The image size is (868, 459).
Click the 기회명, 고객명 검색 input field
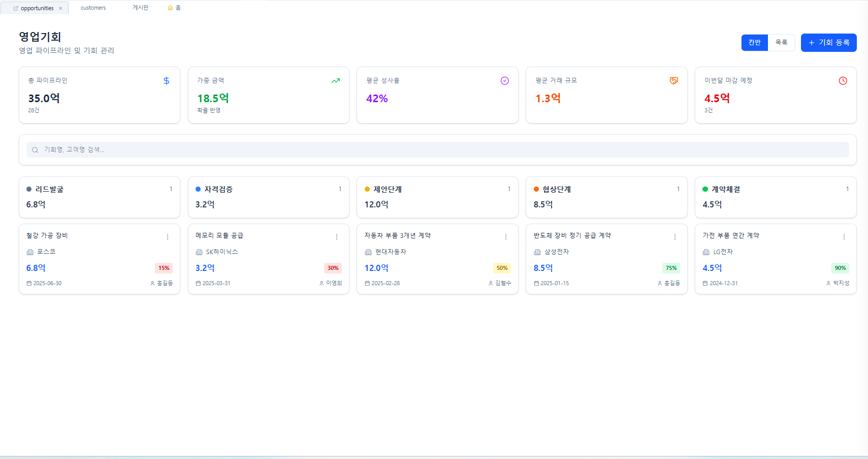tap(437, 150)
